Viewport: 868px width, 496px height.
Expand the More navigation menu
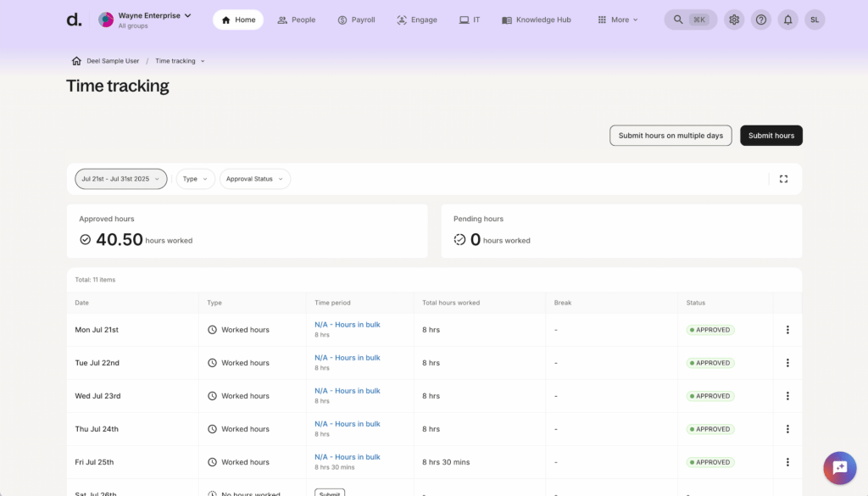pyautogui.click(x=618, y=20)
